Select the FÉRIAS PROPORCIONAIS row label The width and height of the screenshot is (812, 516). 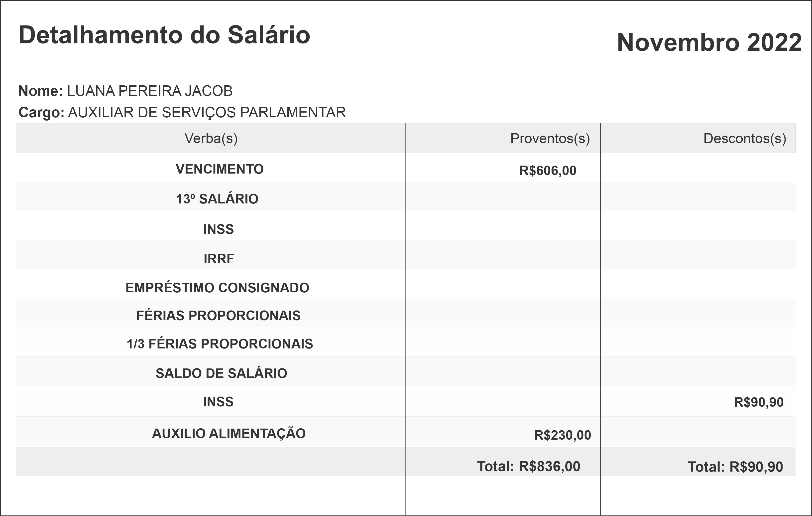[218, 316]
